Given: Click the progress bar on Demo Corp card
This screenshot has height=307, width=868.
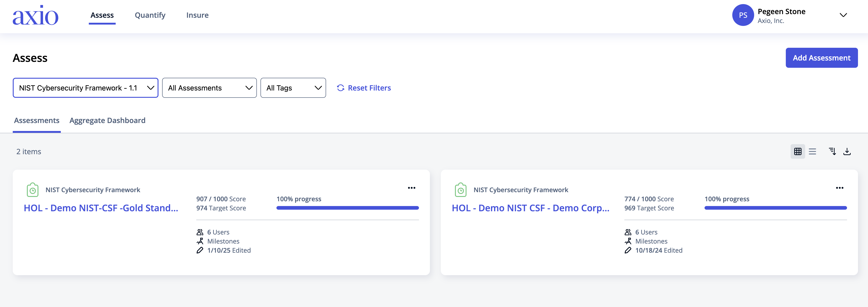Looking at the screenshot, I should point(775,208).
